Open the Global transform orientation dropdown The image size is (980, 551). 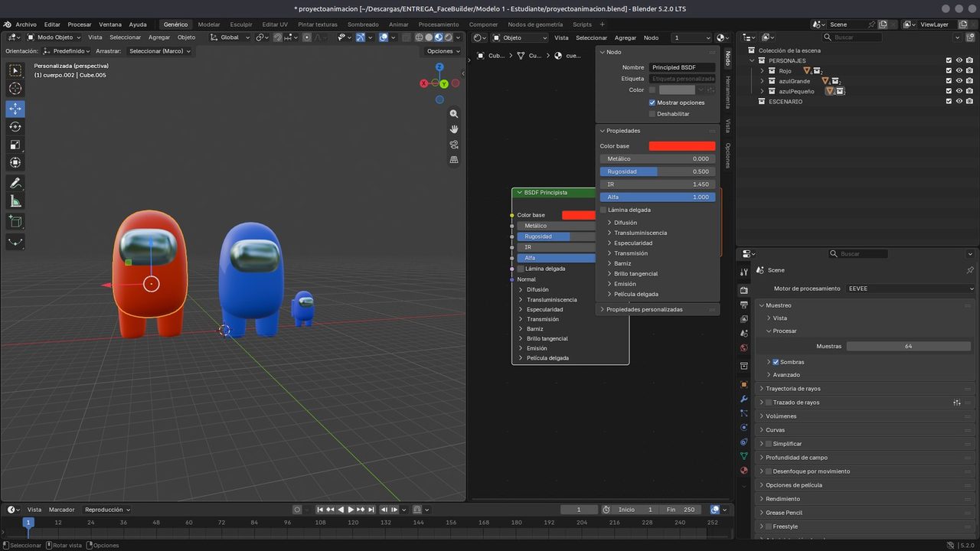tap(230, 37)
